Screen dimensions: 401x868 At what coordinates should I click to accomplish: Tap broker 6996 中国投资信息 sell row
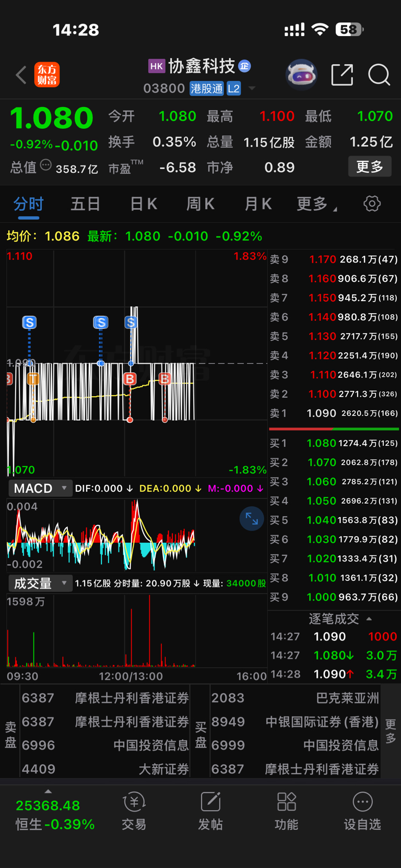click(x=105, y=745)
